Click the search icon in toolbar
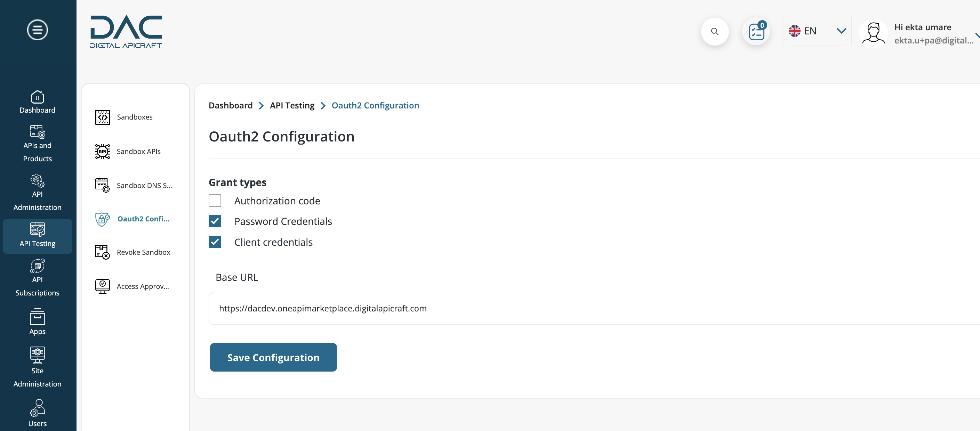This screenshot has height=431, width=980. tap(715, 31)
